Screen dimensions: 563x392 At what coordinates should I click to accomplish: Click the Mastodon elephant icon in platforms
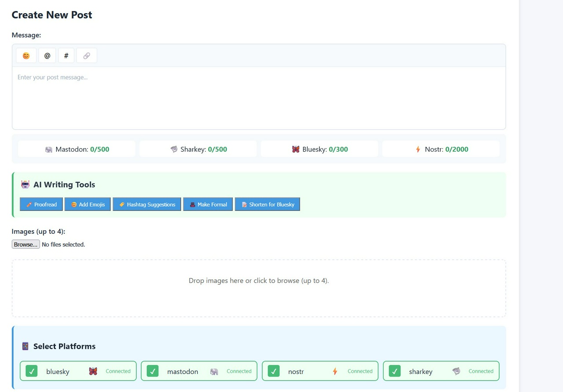214,371
